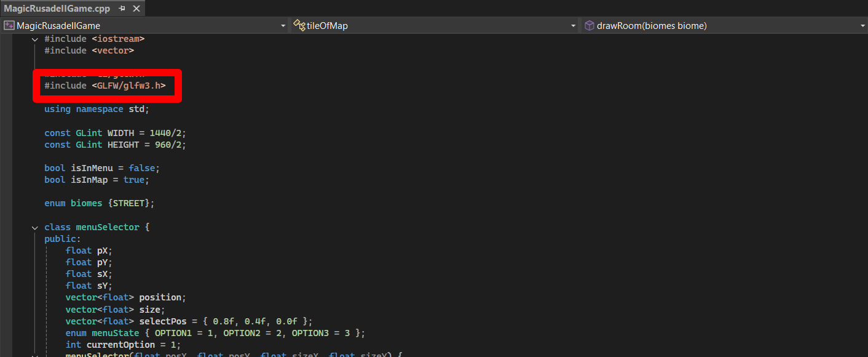Pin the MagicRusadellGame.cpp tab
Image resolution: width=868 pixels, height=357 pixels.
pyautogui.click(x=122, y=9)
